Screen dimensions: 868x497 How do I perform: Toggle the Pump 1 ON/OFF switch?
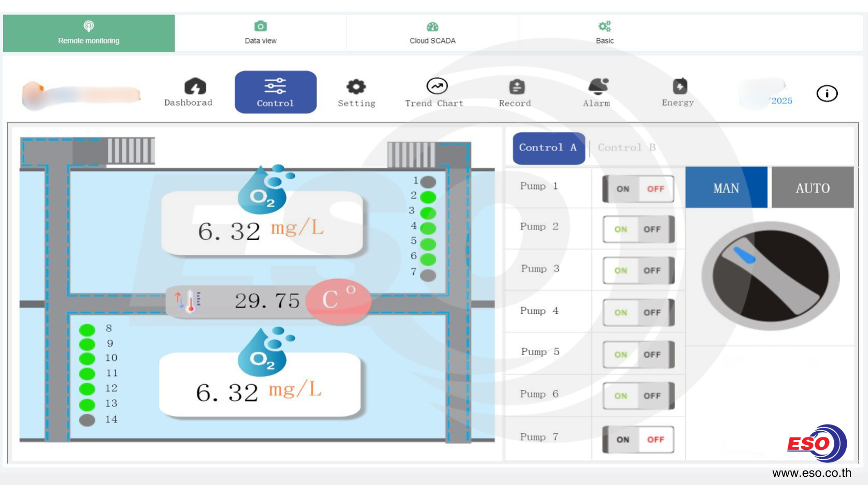[638, 189]
